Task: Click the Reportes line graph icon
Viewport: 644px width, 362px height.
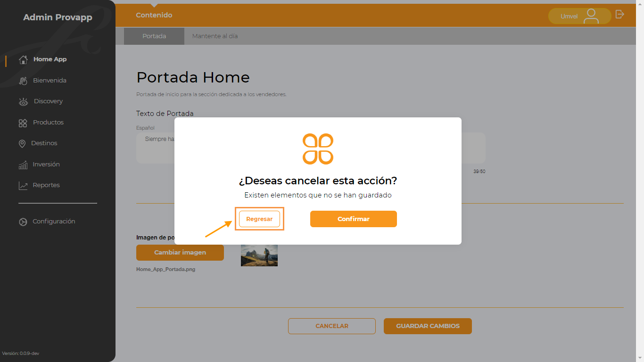Action: 23,186
